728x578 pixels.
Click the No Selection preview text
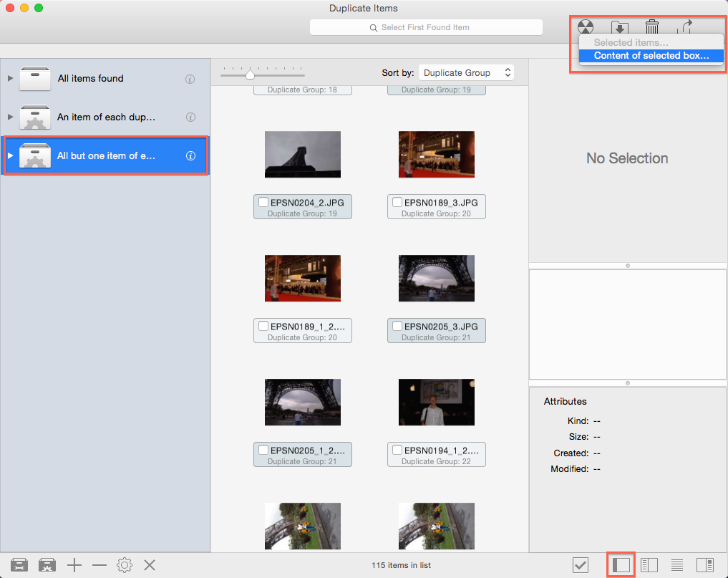[627, 158]
